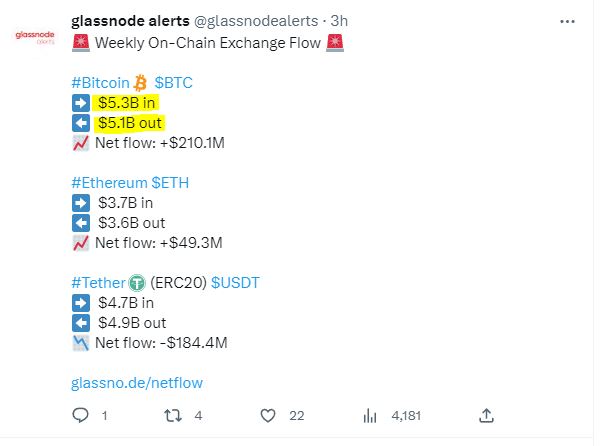Viewport: 610px width, 446px height.
Task: Click the reply speech bubble icon
Action: [x=81, y=415]
